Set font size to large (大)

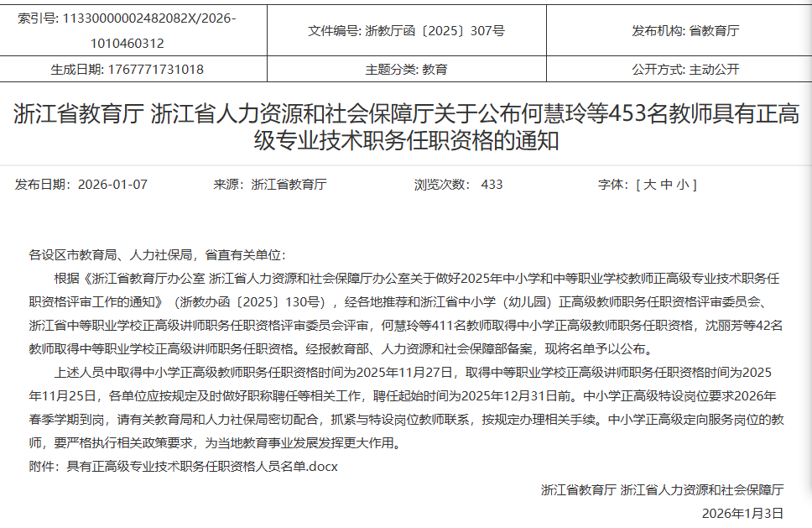(649, 185)
